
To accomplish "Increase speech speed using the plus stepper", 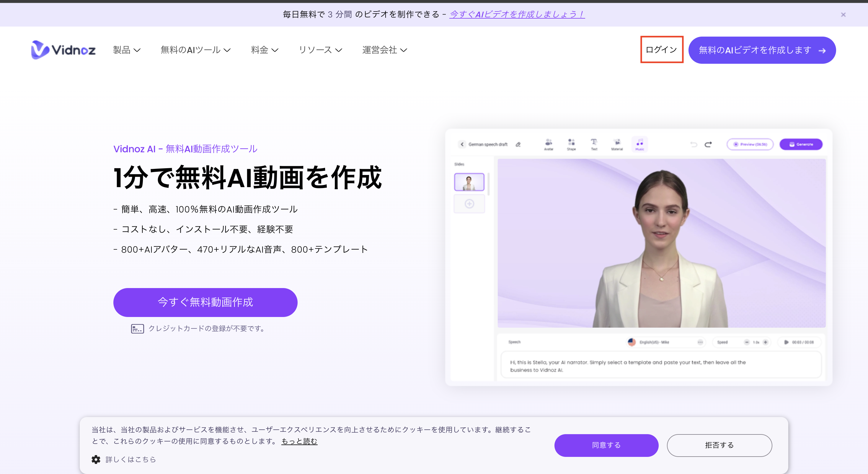I will pyautogui.click(x=765, y=342).
